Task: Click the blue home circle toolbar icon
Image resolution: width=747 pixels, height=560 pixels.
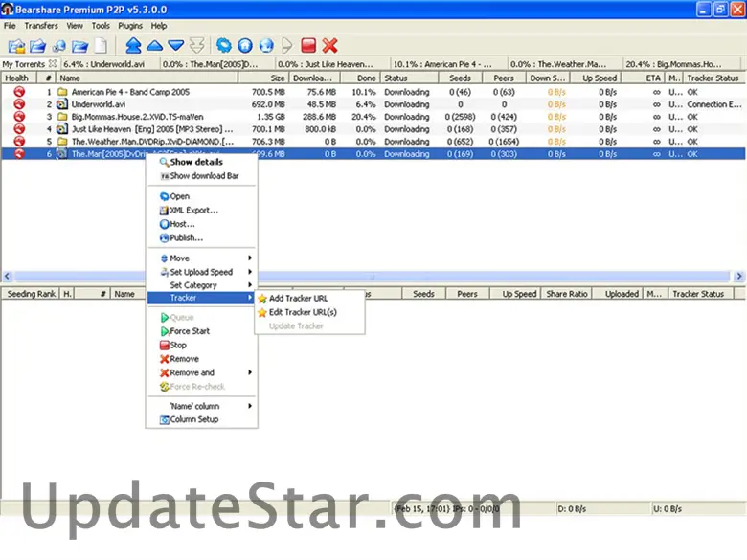Action: [245, 46]
